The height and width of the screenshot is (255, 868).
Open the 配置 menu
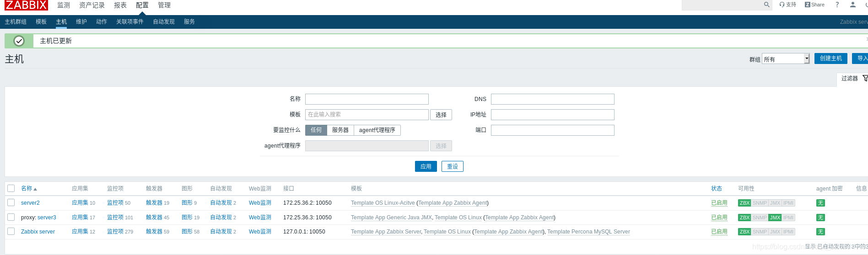click(142, 5)
